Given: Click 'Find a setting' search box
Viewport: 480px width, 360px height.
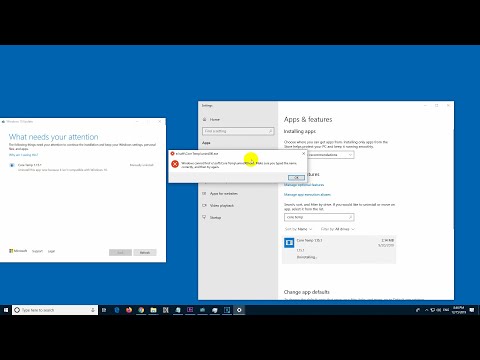Looking at the screenshot, I should coord(238,131).
